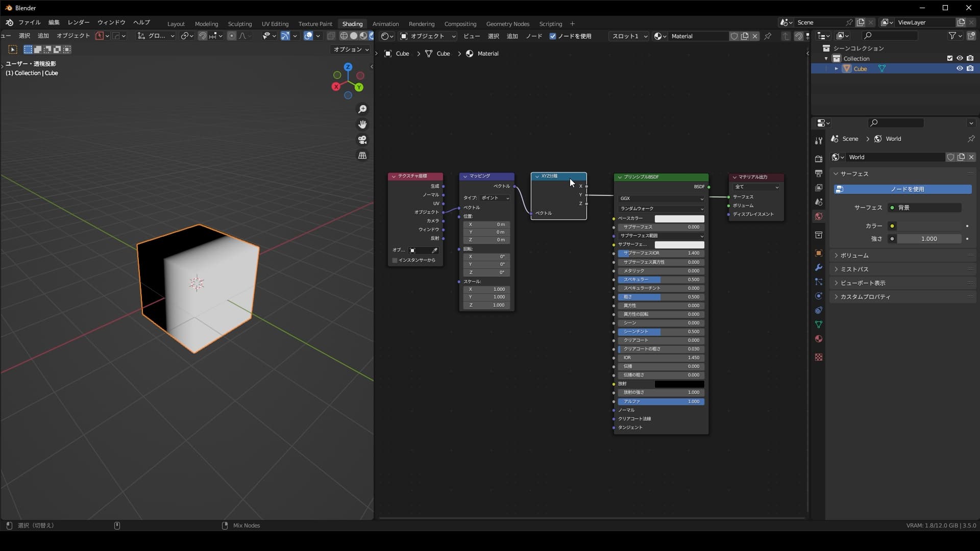The width and height of the screenshot is (980, 551).
Task: Expand the ボリューム section in world properties
Action: point(853,255)
